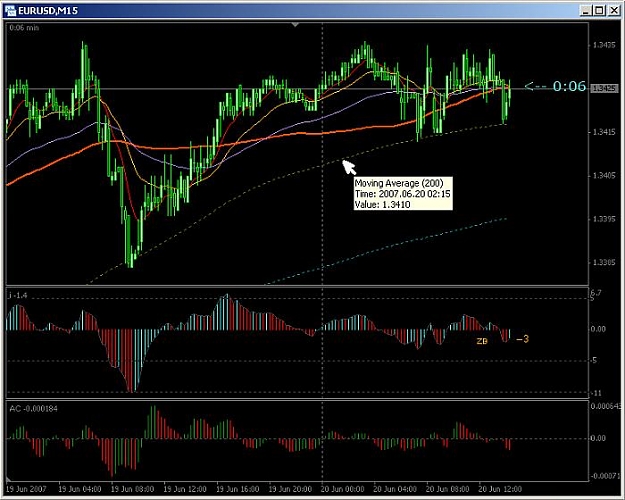This screenshot has height=500, width=625.
Task: Click the orange '-3' value label
Action: (x=523, y=339)
